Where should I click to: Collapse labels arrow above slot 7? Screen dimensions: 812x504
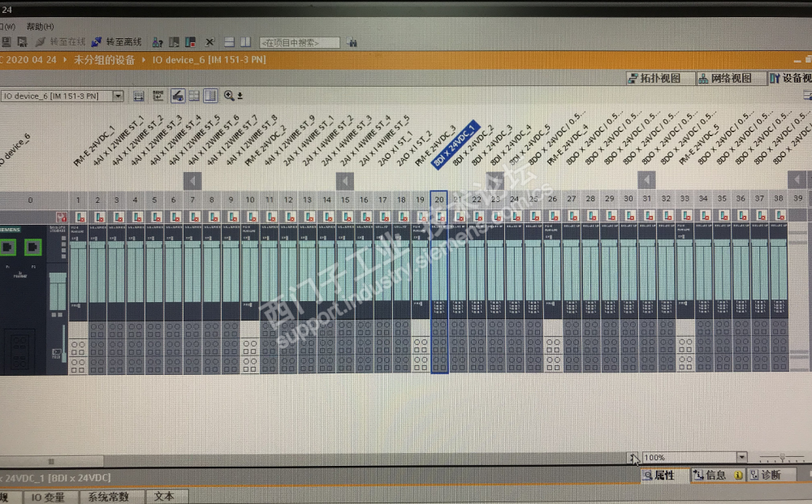192,181
